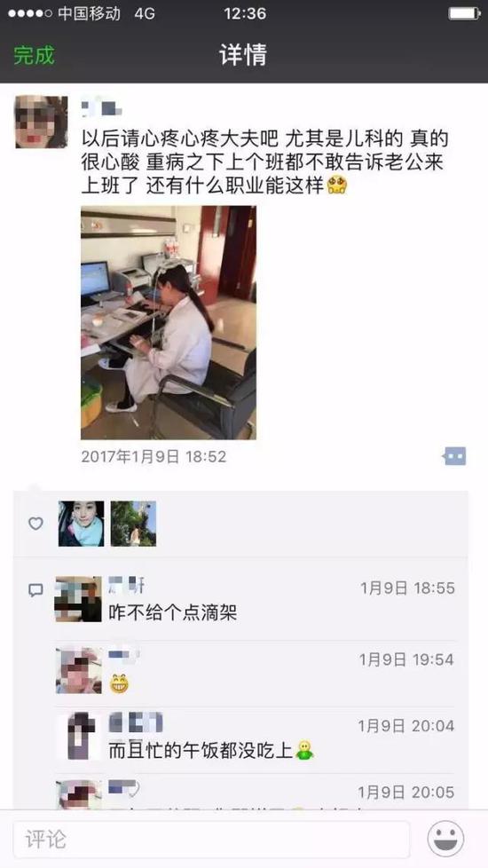488x868 pixels.
Task: Tap the 评论 comment input field
Action: (x=211, y=840)
